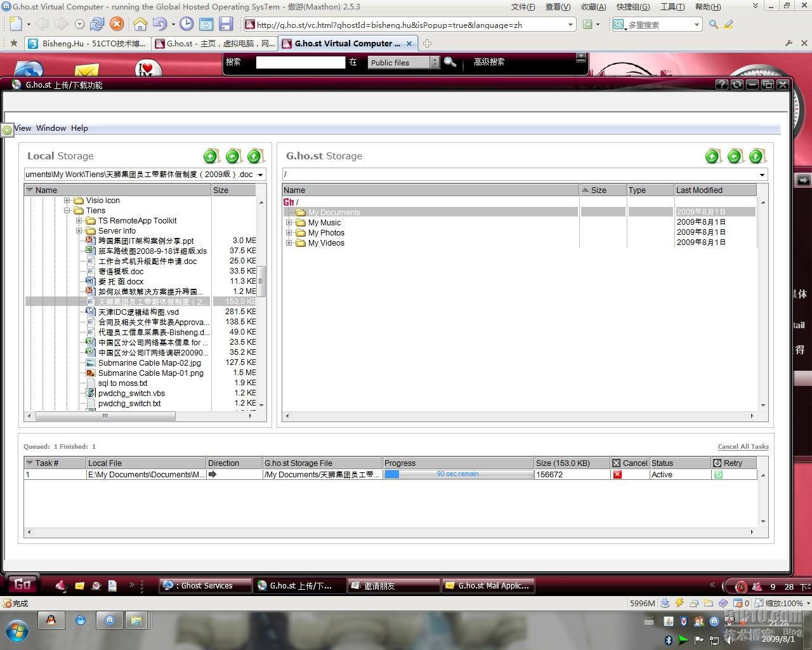Select file 天津IDC逻辑结构图.vsd

coord(138,312)
